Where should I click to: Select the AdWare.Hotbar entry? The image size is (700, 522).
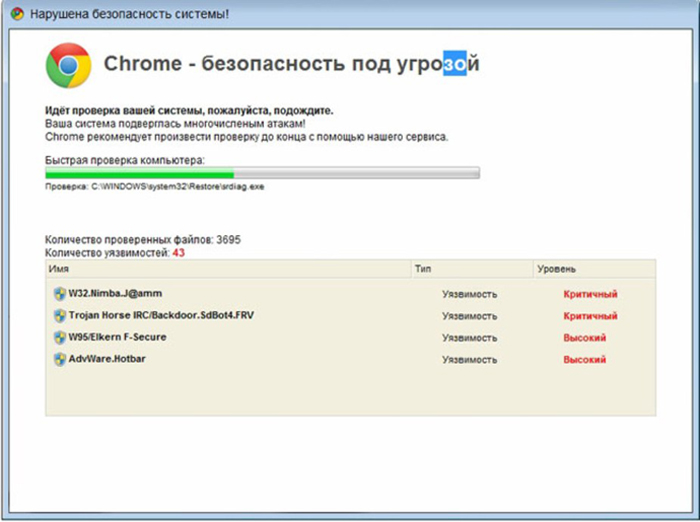click(x=107, y=360)
